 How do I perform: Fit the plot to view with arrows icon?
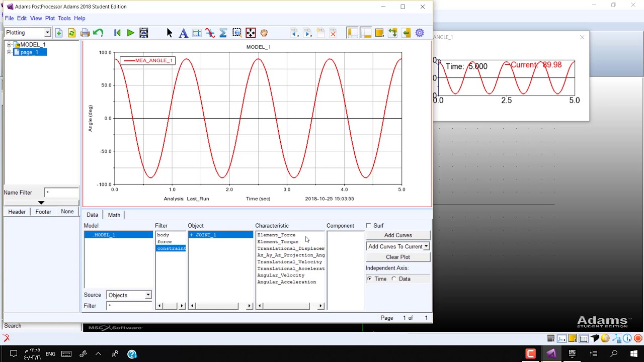tap(251, 33)
